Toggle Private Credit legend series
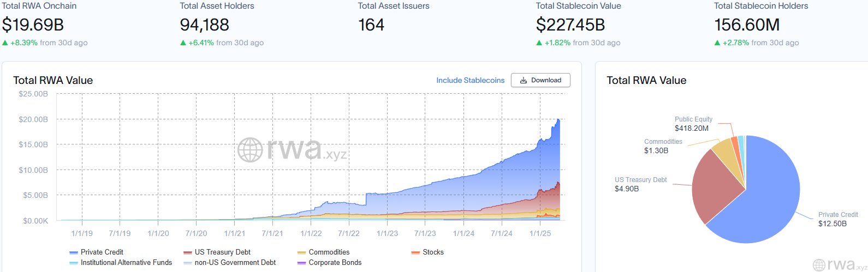Viewport: 868px width, 272px height. tap(97, 252)
